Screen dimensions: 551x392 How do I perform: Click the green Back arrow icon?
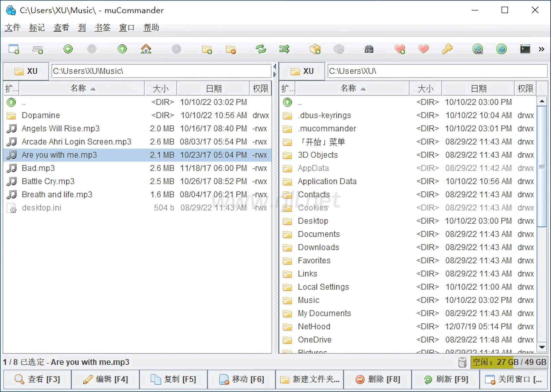pyautogui.click(x=68, y=49)
